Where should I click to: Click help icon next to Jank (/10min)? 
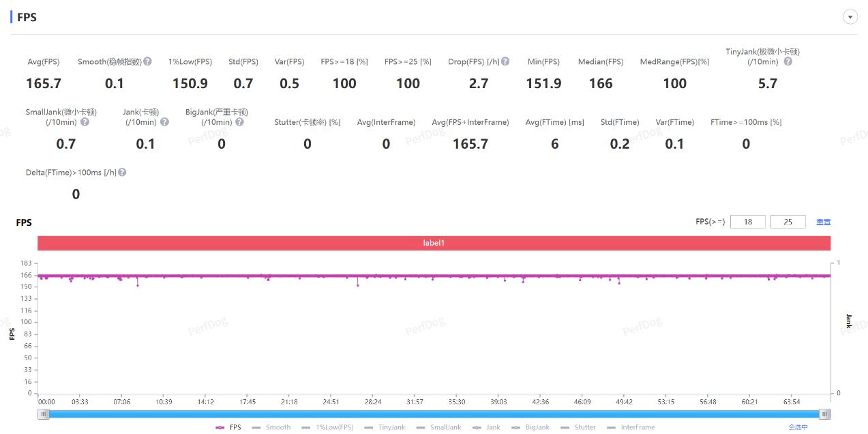tap(164, 122)
